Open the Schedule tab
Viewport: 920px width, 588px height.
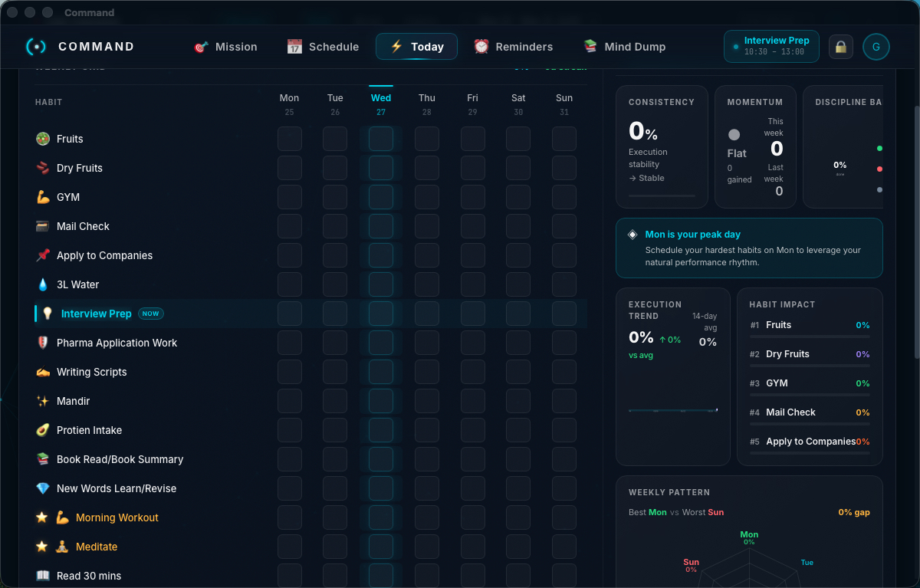pos(323,47)
